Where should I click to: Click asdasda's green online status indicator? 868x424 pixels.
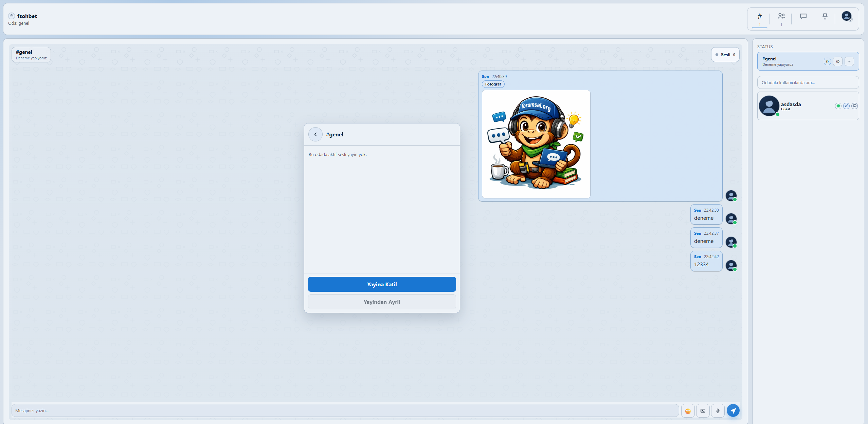click(x=838, y=106)
